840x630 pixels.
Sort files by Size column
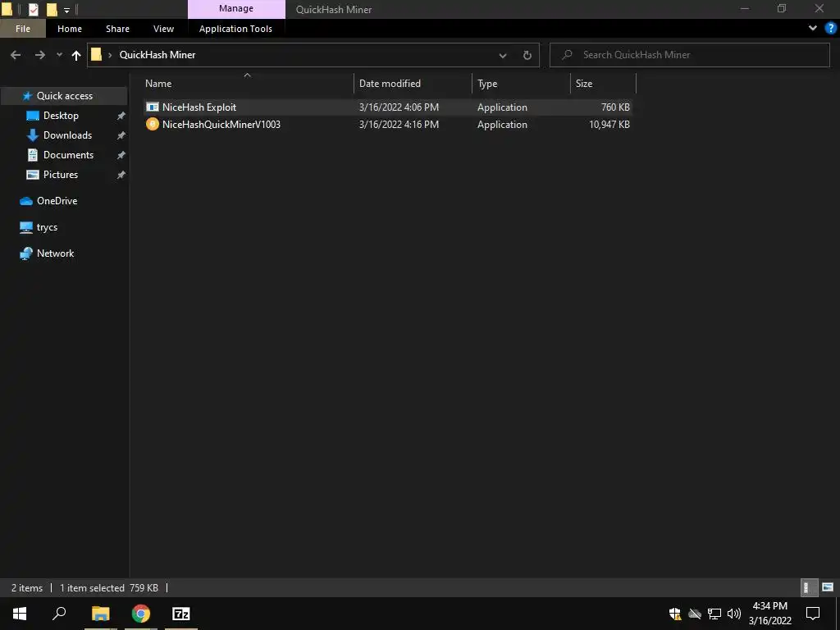(584, 84)
